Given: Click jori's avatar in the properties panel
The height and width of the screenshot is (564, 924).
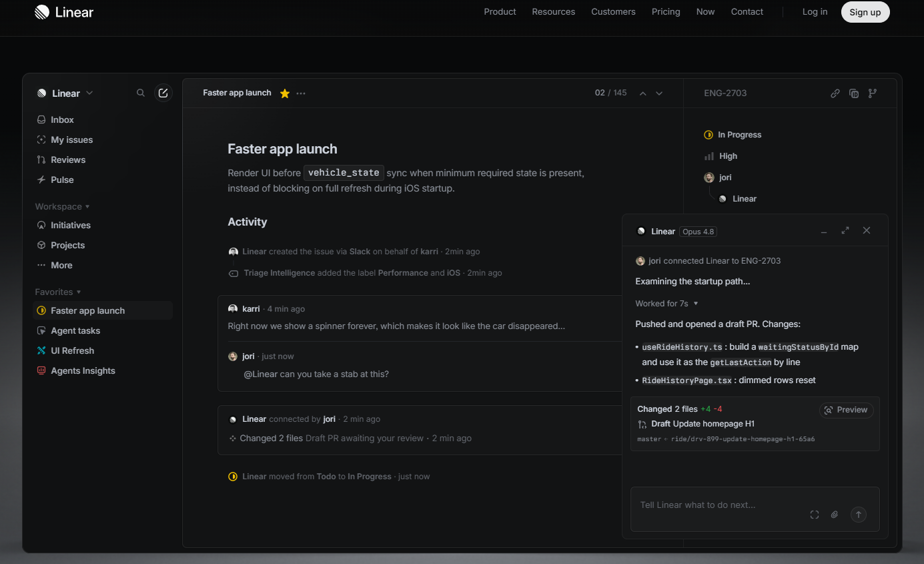Looking at the screenshot, I should coord(709,178).
